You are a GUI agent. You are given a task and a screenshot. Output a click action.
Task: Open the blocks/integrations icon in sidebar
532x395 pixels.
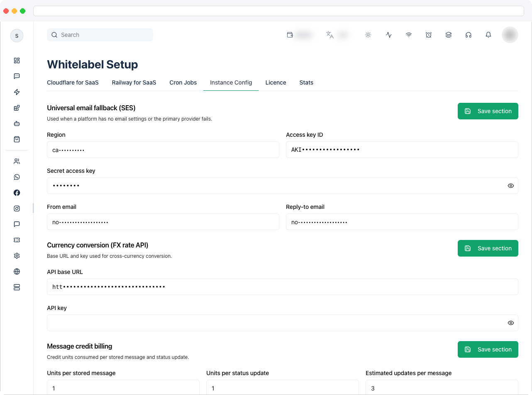pyautogui.click(x=17, y=108)
